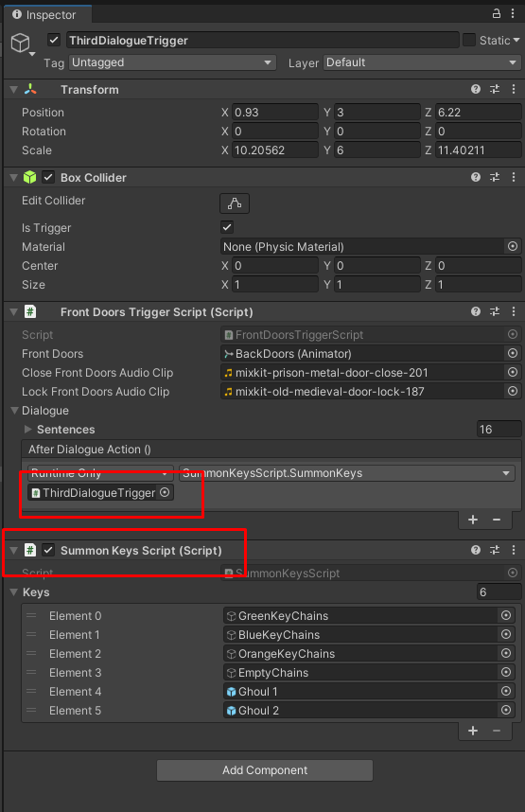Add a new After Dialogue Action entry
The image size is (525, 812).
(x=473, y=520)
